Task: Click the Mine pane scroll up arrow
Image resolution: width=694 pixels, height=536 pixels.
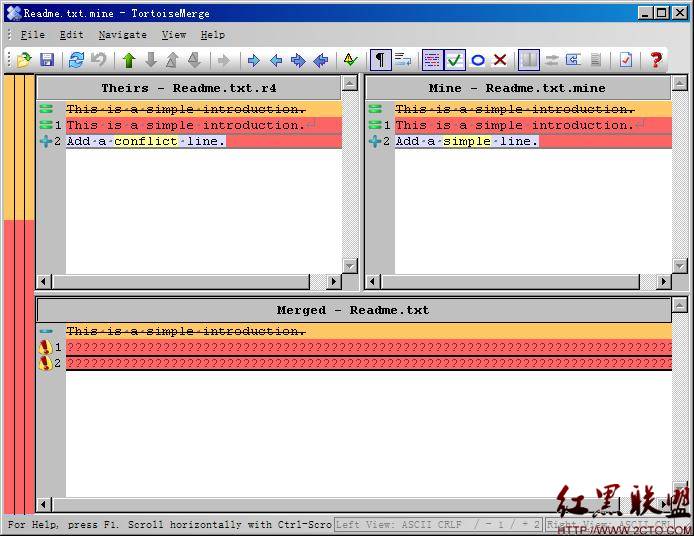Action: [679, 83]
